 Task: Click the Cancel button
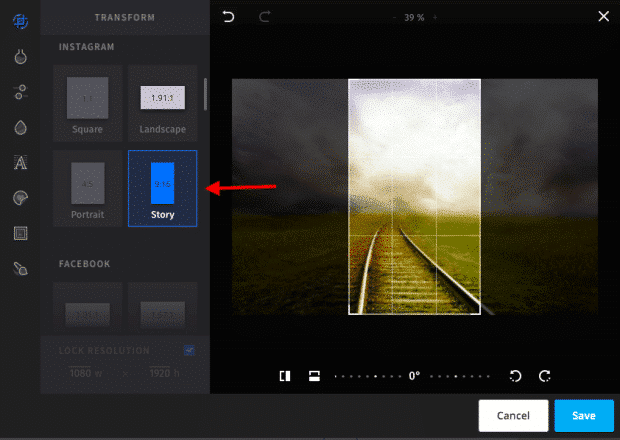click(x=513, y=415)
